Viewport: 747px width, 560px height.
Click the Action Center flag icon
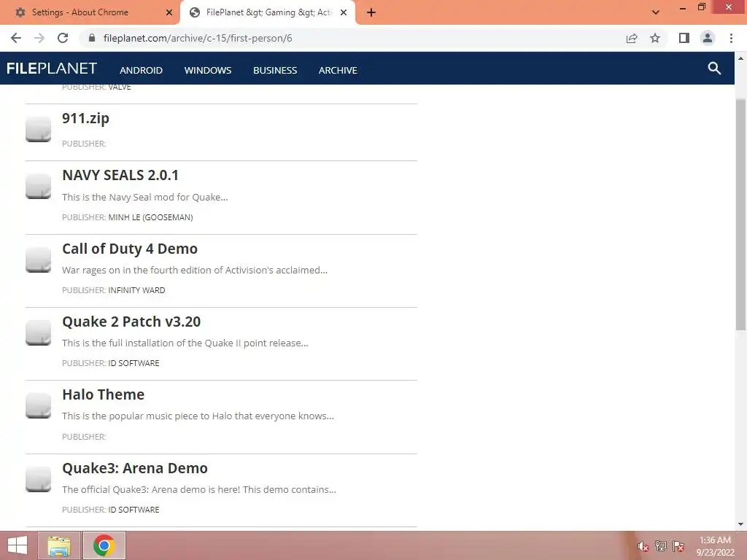click(x=678, y=546)
